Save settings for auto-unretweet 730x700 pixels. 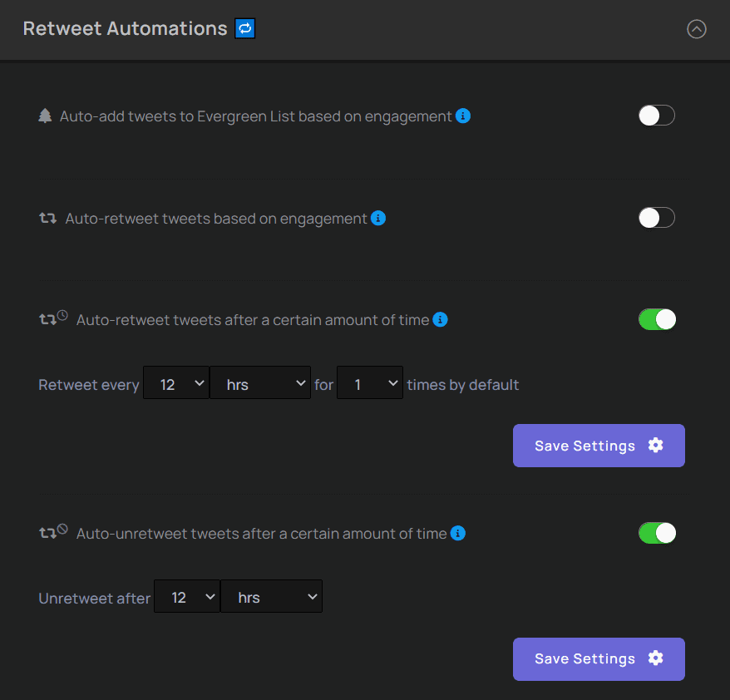click(599, 658)
